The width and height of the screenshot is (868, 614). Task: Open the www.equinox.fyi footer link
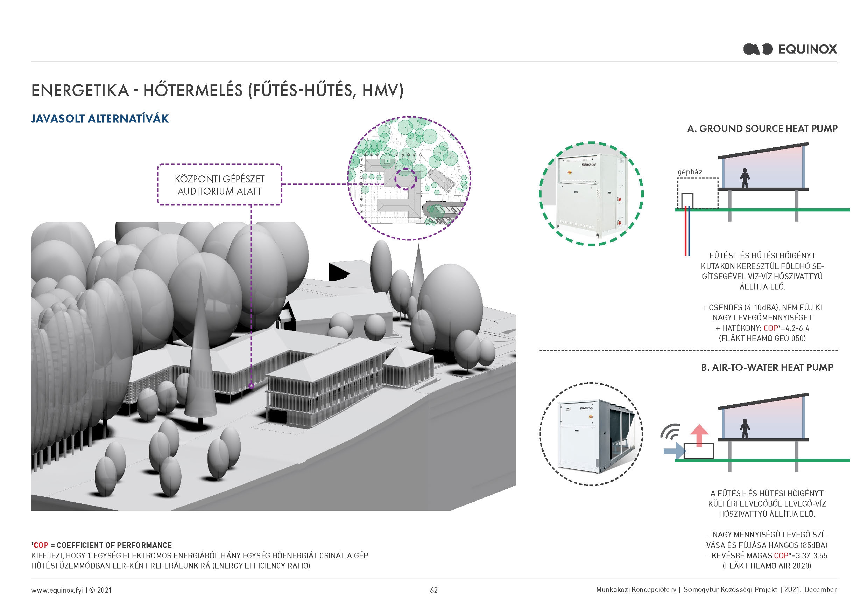[57, 590]
